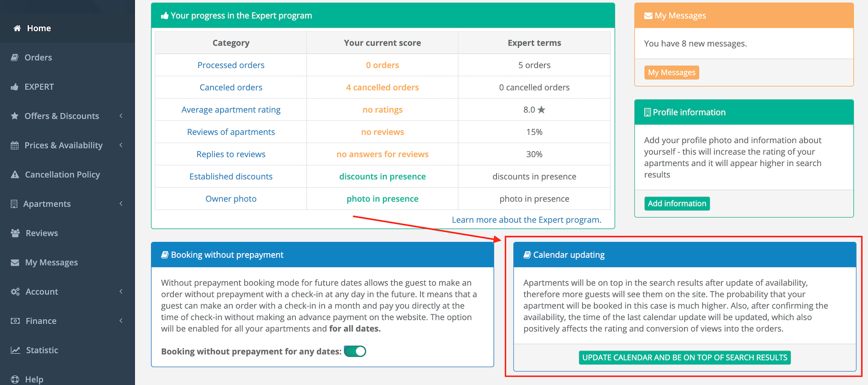Click the 'no reviews' score cell
Viewport: 868px width, 385px height.
pyautogui.click(x=382, y=132)
